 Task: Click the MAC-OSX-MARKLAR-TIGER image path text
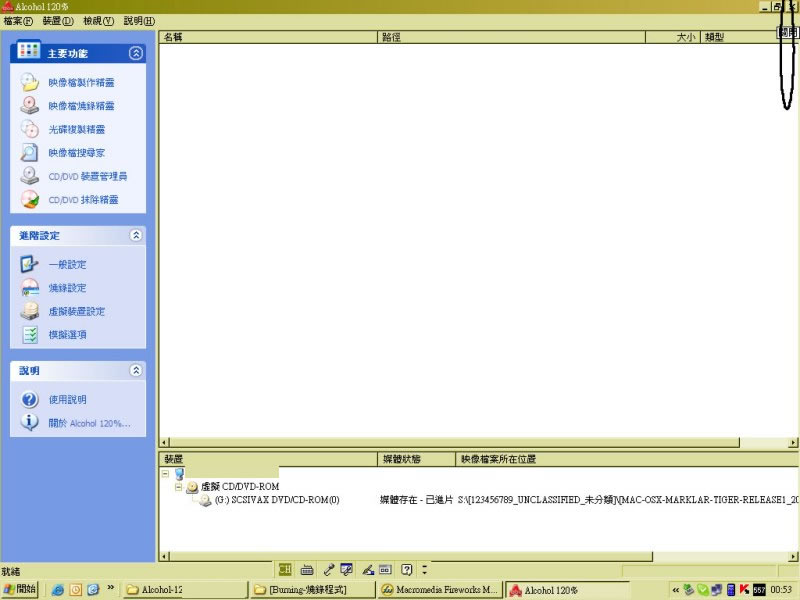pyautogui.click(x=628, y=500)
